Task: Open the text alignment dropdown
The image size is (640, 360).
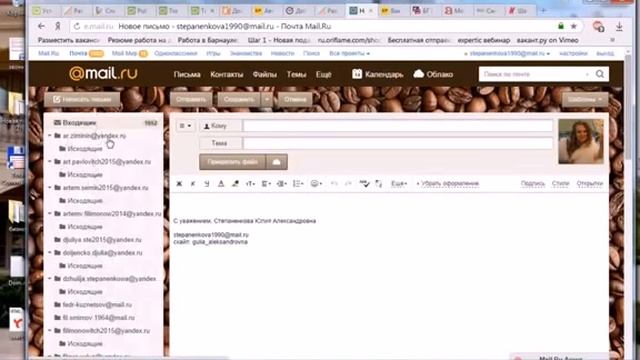Action: pyautogui.click(x=266, y=184)
